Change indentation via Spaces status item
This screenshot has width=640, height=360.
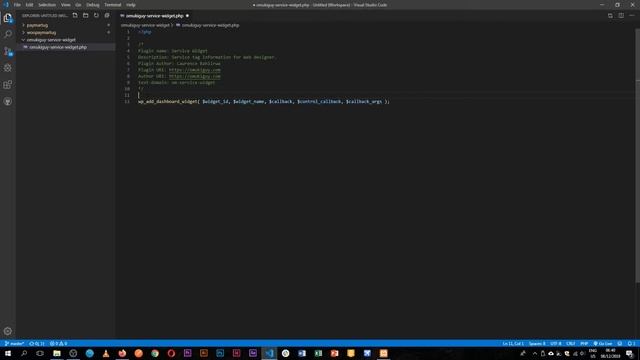pyautogui.click(x=537, y=344)
